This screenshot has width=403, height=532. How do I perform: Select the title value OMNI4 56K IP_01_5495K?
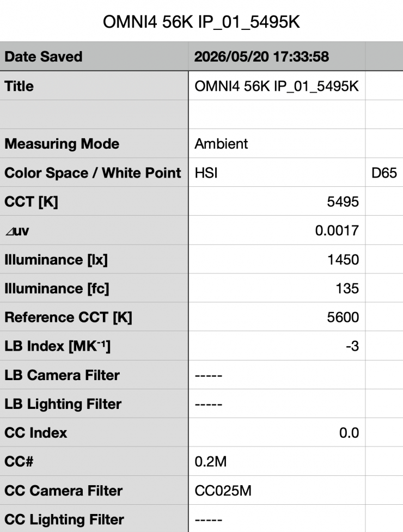(x=277, y=86)
